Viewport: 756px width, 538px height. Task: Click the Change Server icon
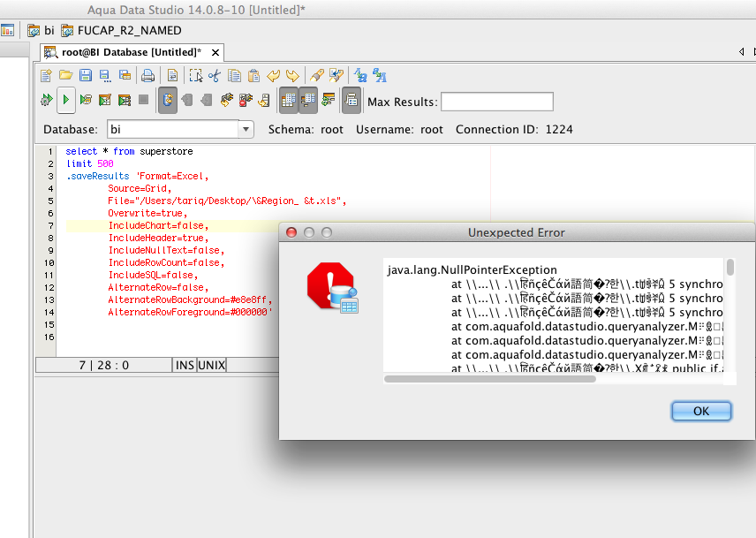(x=265, y=100)
